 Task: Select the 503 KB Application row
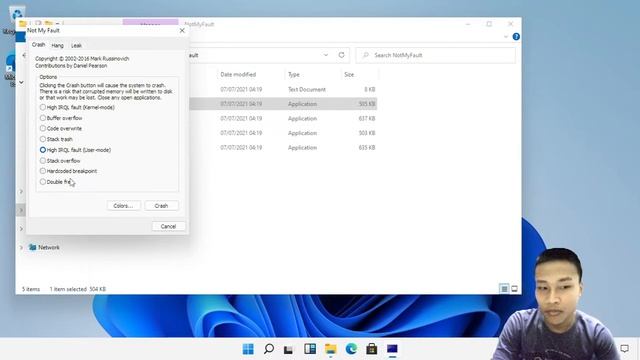[x=283, y=133]
